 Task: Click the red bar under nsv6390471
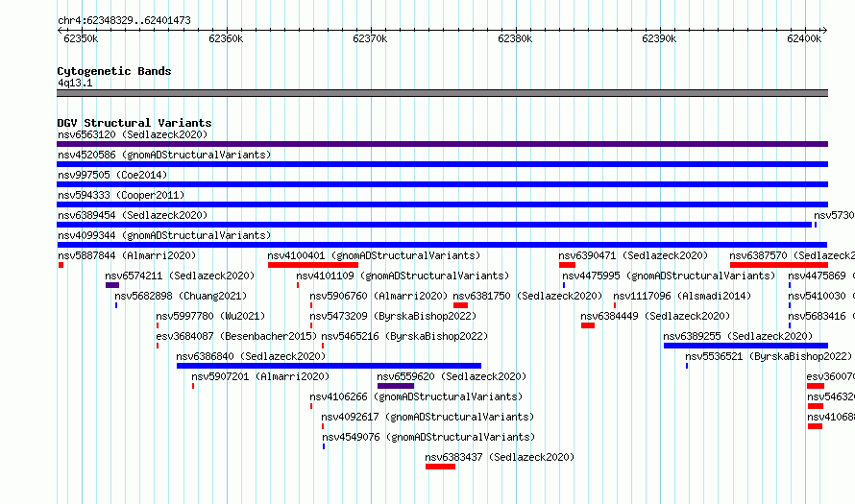[567, 265]
